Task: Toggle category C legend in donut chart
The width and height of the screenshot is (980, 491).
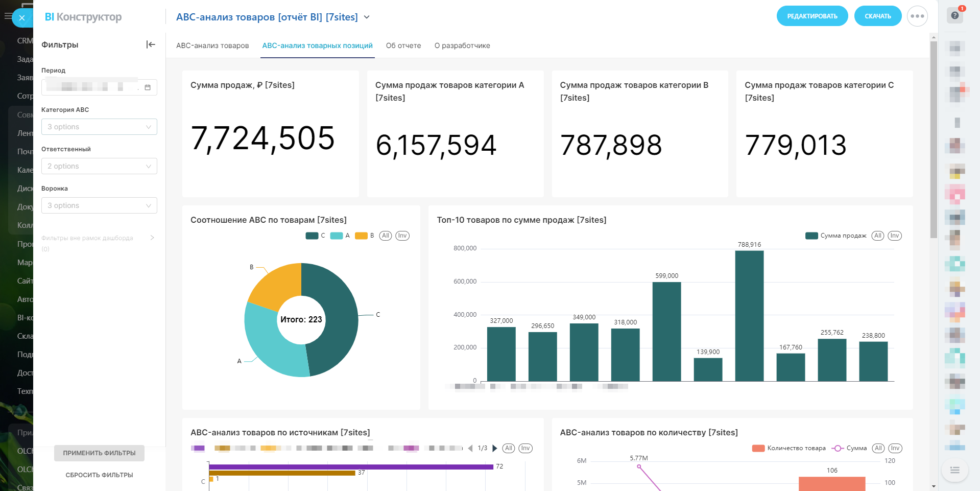Action: (312, 236)
